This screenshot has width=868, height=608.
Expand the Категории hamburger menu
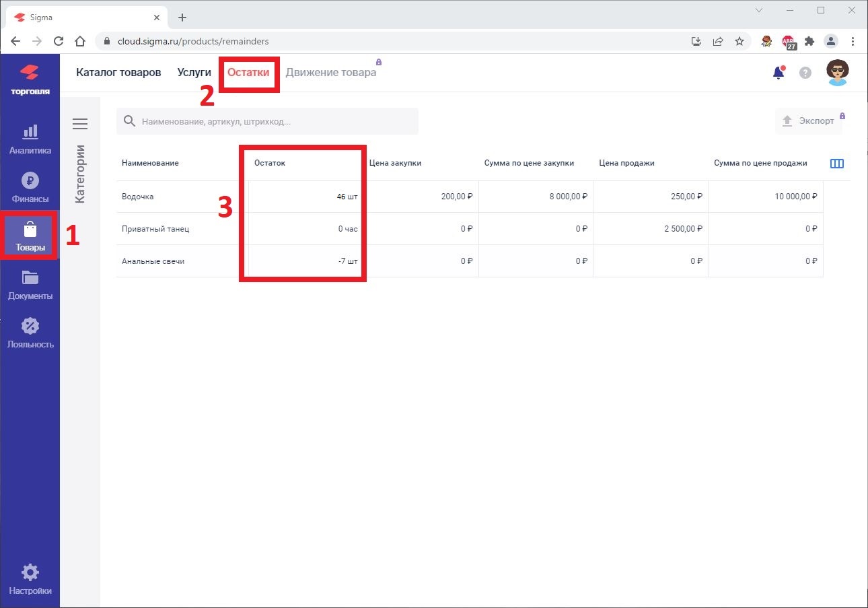80,124
